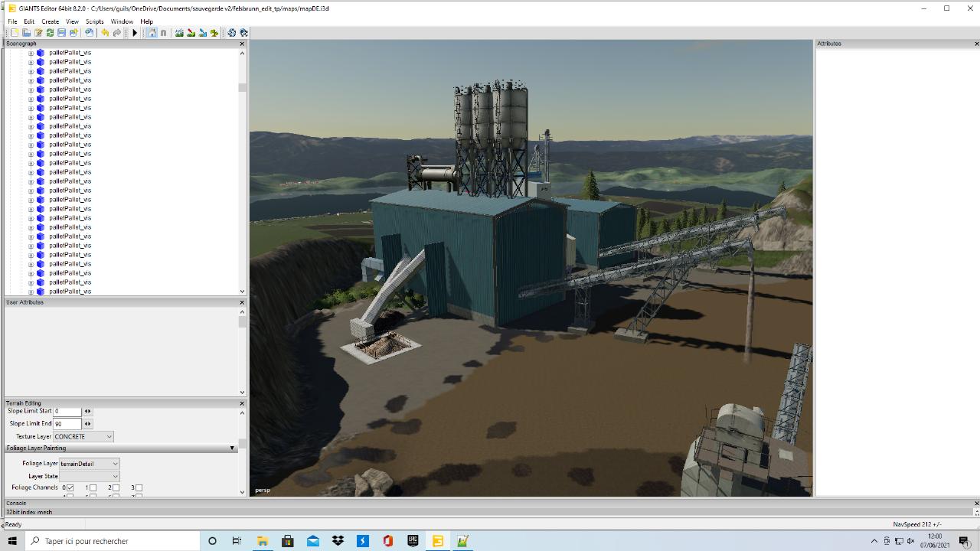Click the Scenegraph scroll down arrow

click(x=242, y=291)
